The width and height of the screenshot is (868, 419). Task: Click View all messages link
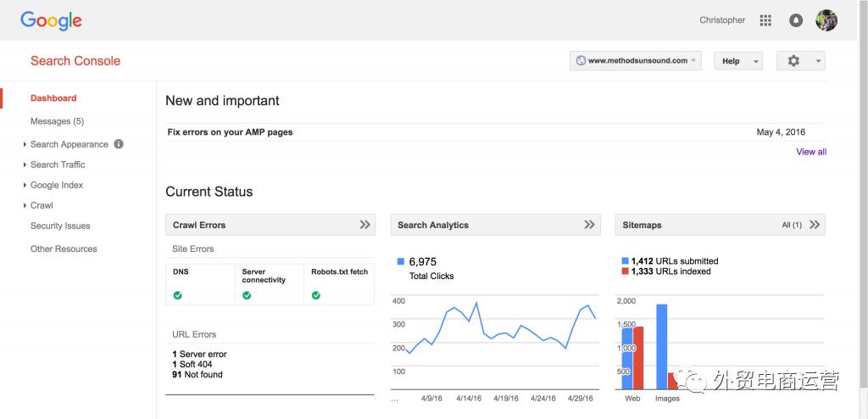[x=811, y=152]
